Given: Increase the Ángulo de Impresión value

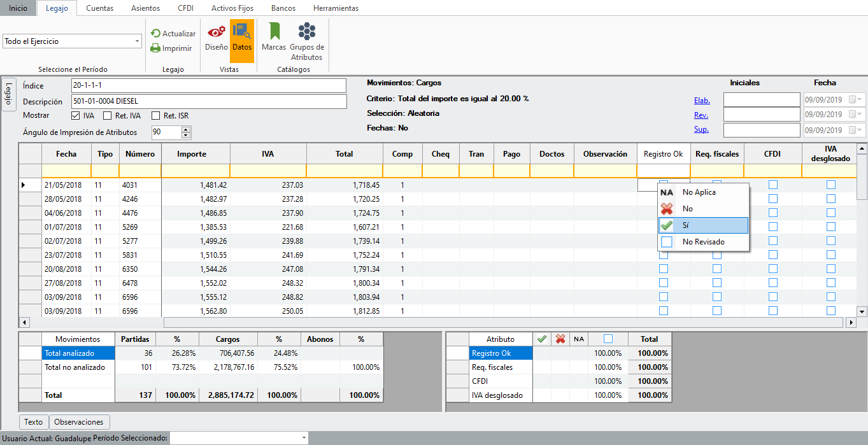Looking at the screenshot, I should point(186,129).
